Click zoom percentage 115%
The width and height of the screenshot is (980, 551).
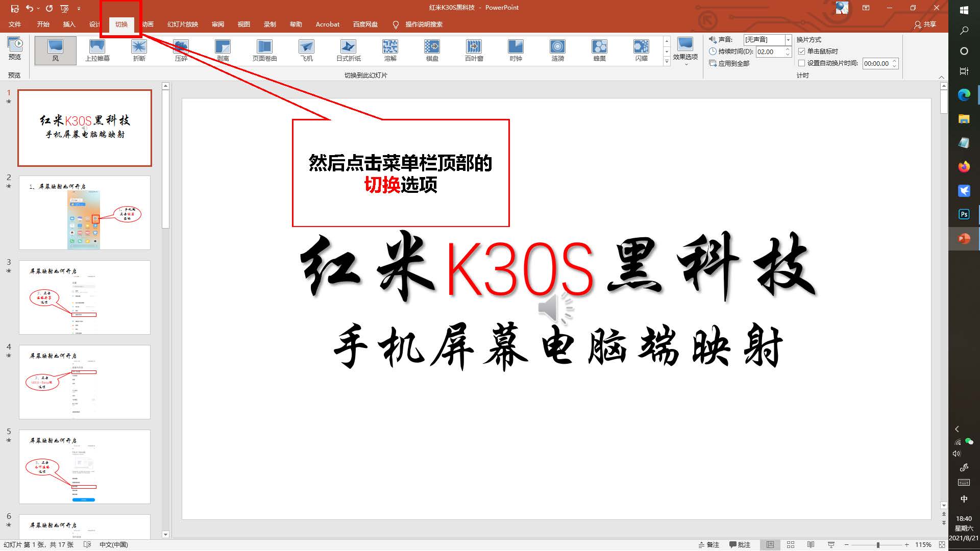tap(923, 544)
